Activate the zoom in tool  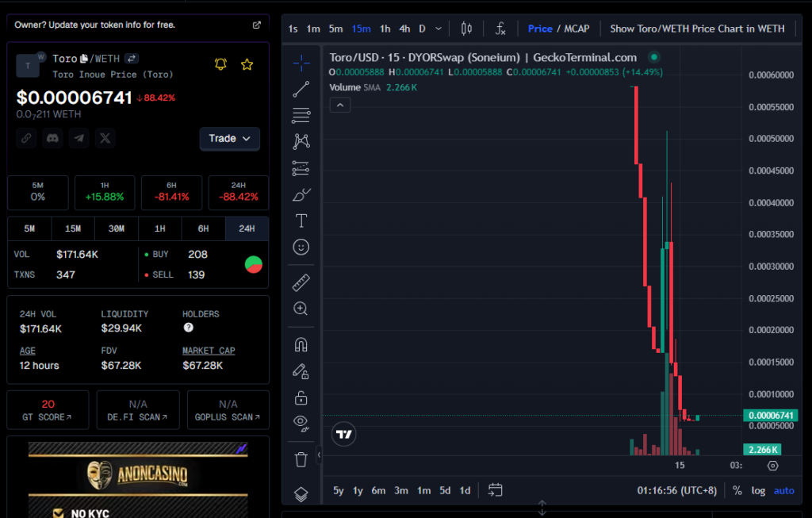(x=301, y=309)
